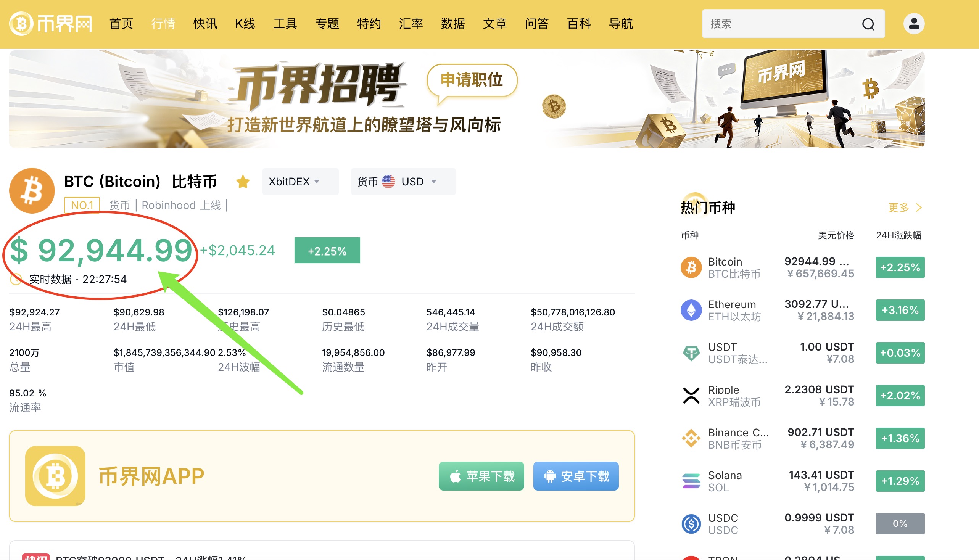Click the 安卓下载 button
The image size is (979, 560).
coord(575,476)
